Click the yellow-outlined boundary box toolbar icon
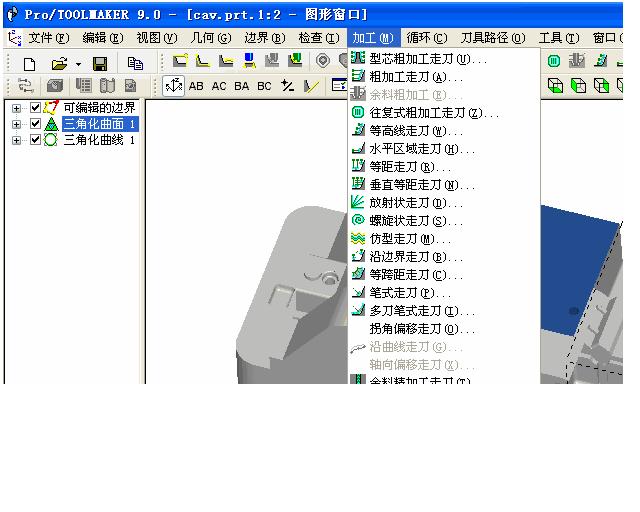The height and width of the screenshot is (512, 640). [180, 61]
